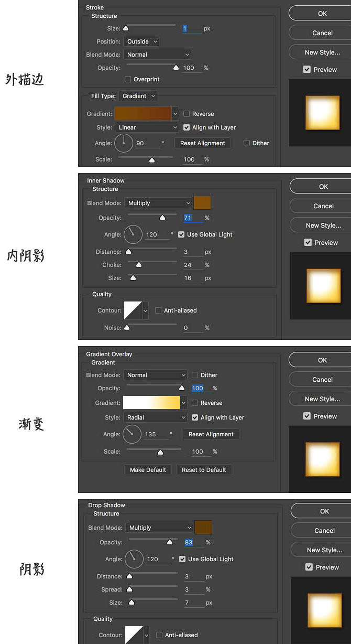This screenshot has width=351, height=644.
Task: Expand the Stroke gradient picker arrow
Action: tap(175, 114)
